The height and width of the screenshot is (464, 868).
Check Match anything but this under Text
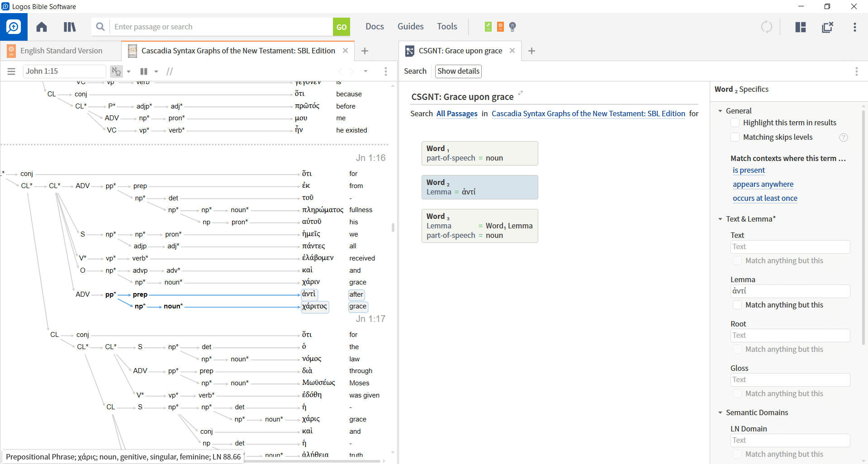[x=737, y=260]
